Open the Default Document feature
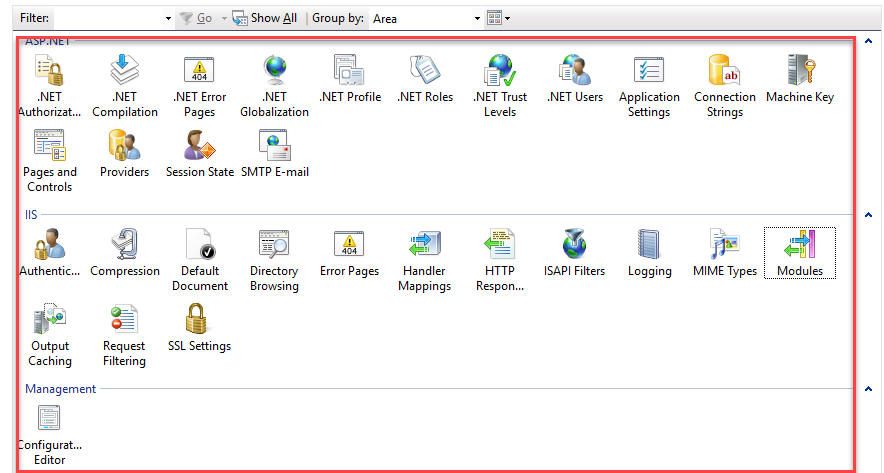 pyautogui.click(x=200, y=259)
